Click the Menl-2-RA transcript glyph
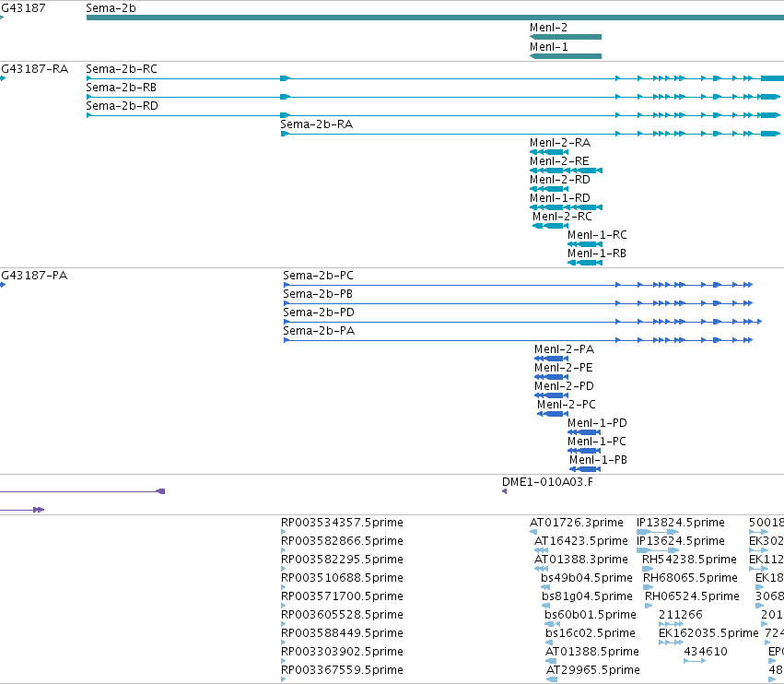Image resolution: width=784 pixels, height=684 pixels. click(549, 152)
